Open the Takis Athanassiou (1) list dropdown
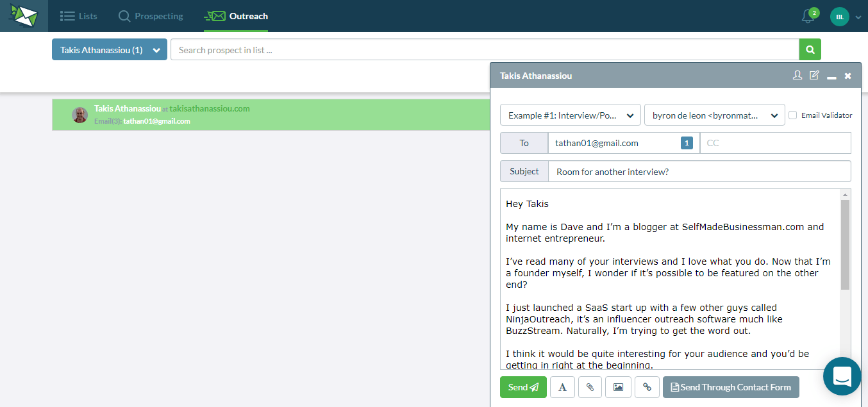The width and height of the screenshot is (868, 407). tap(110, 49)
